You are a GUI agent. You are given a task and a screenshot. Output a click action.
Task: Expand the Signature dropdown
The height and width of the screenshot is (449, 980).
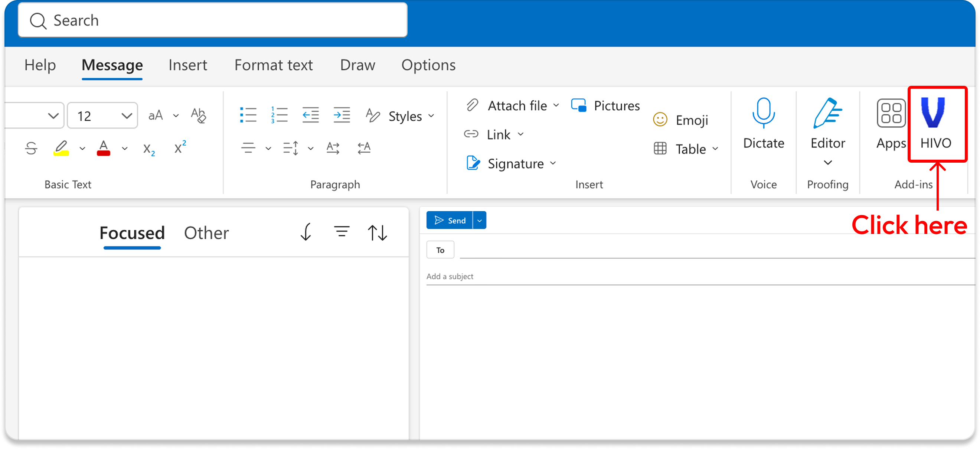553,164
